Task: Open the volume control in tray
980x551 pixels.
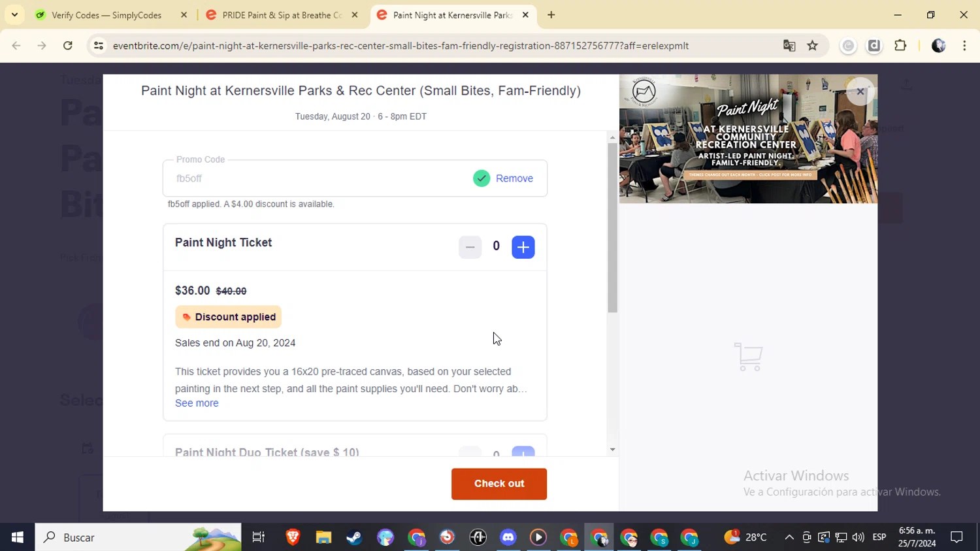Action: [x=858, y=537]
